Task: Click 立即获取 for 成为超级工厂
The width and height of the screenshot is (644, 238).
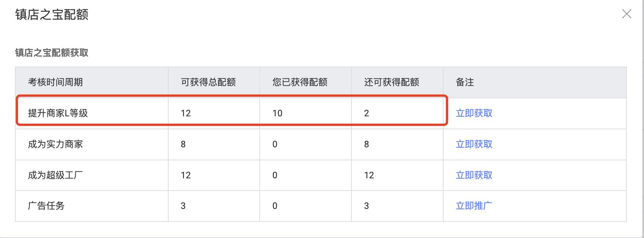Action: pos(474,175)
